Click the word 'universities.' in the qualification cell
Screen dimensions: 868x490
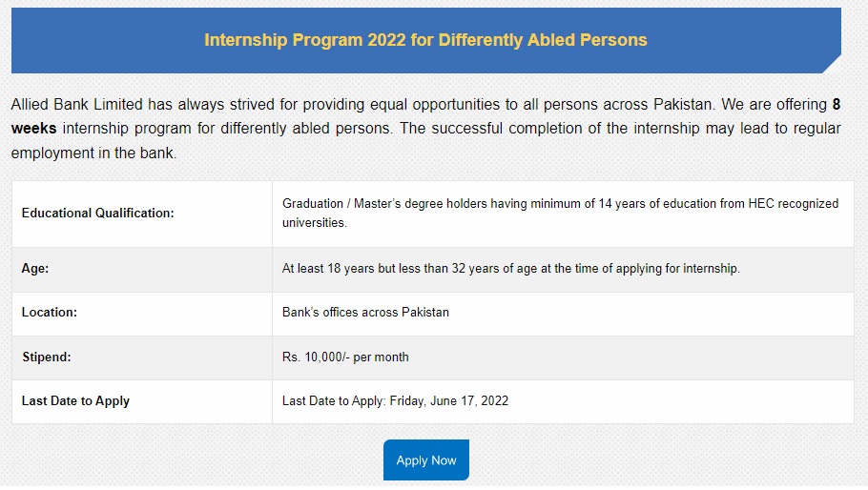point(315,223)
